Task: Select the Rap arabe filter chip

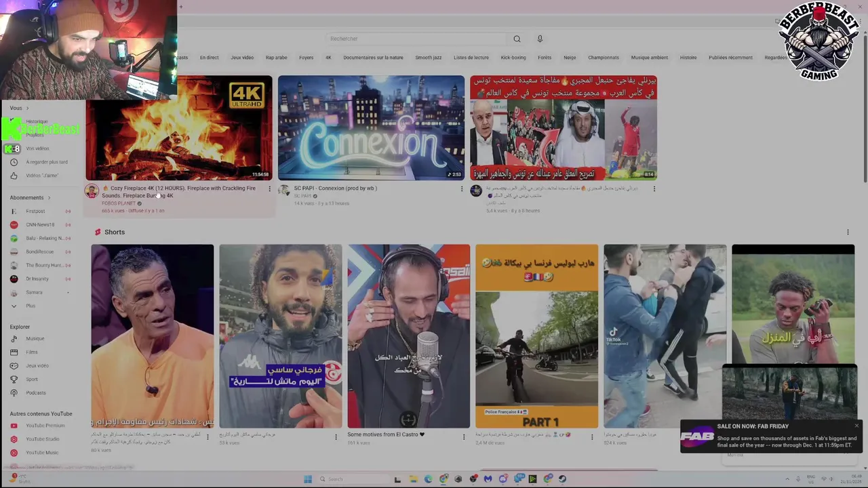Action: pos(276,58)
